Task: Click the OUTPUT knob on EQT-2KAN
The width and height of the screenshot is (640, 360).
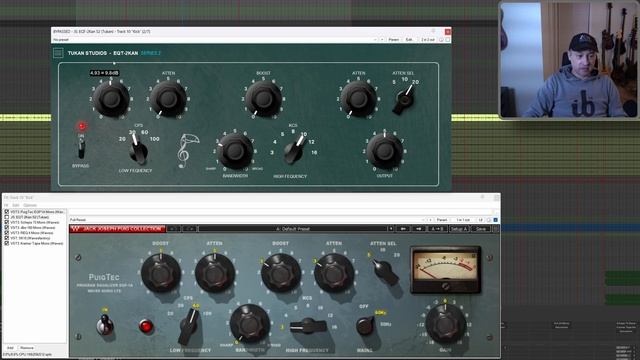Action: click(384, 151)
